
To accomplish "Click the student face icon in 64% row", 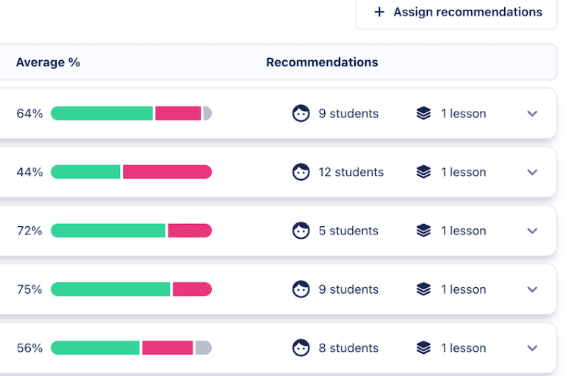I will tap(301, 113).
